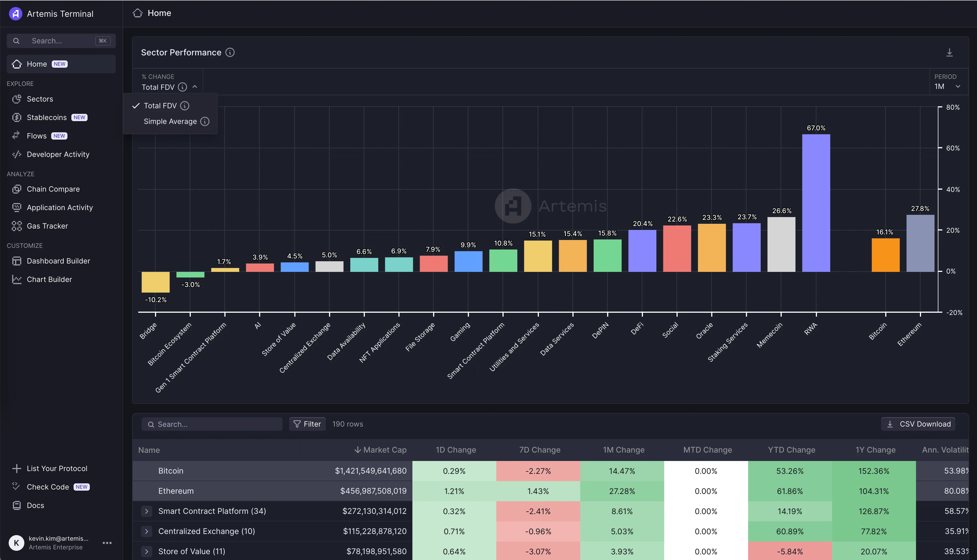Click Bitcoin market cap $1,421,549,641,680
Image resolution: width=977 pixels, height=560 pixels.
[x=370, y=471]
